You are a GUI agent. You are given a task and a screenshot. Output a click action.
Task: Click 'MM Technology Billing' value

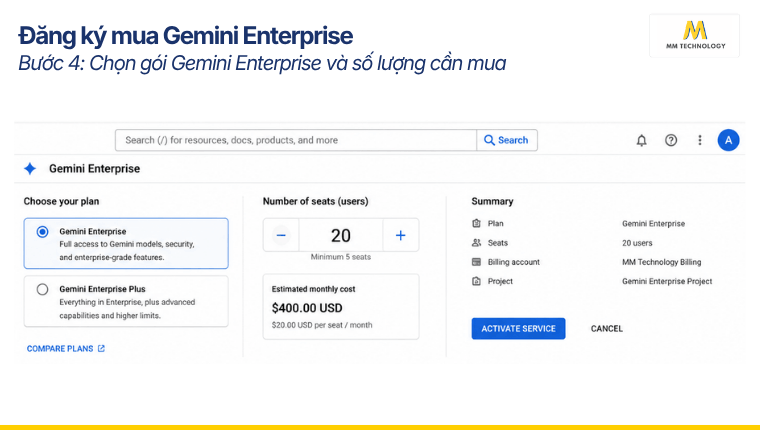[662, 262]
